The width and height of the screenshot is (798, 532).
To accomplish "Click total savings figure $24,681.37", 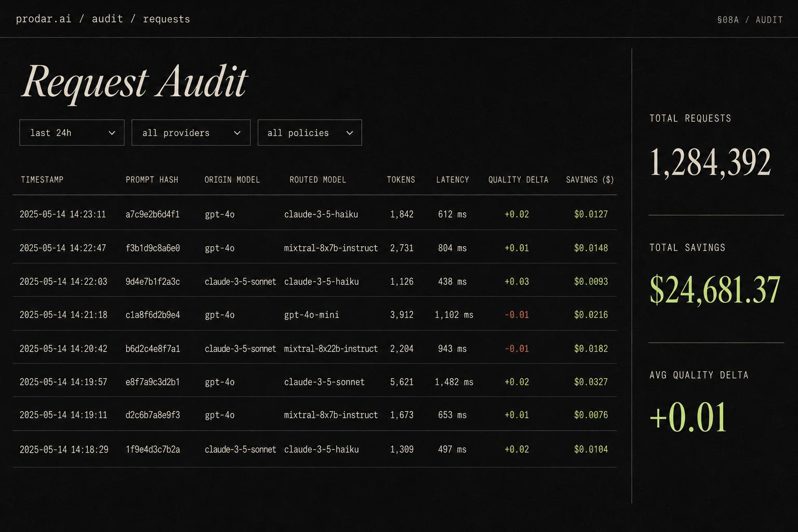I will [x=715, y=290].
